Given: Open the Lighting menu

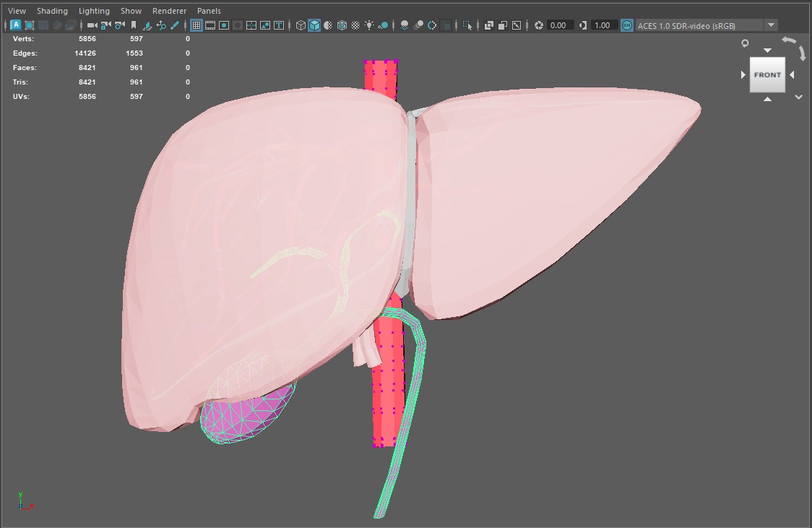Looking at the screenshot, I should [x=94, y=11].
